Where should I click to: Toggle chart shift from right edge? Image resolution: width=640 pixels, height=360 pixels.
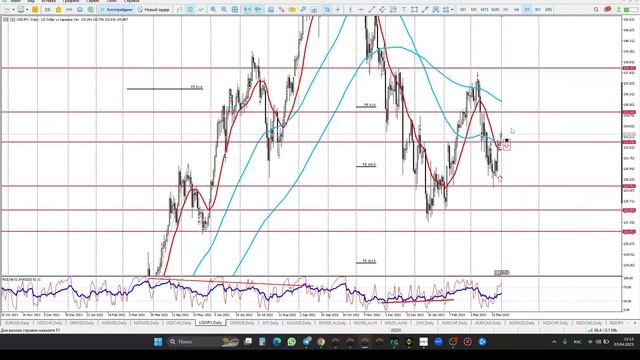pyautogui.click(x=258, y=9)
